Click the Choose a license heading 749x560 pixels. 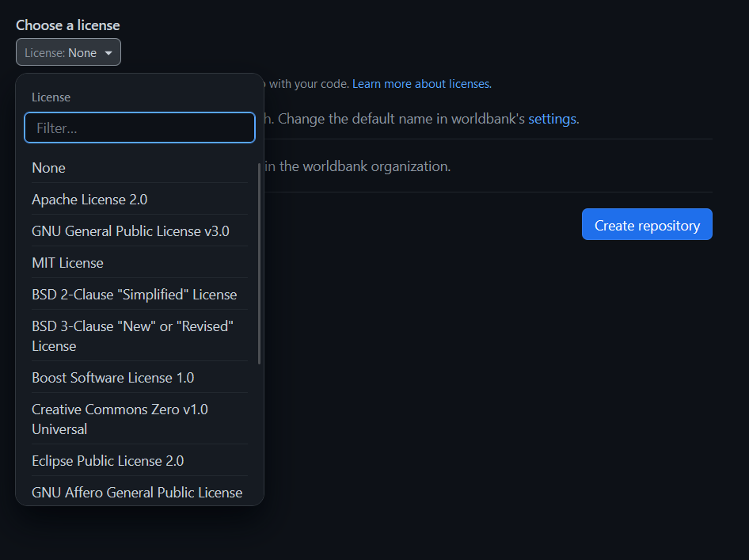tap(67, 25)
